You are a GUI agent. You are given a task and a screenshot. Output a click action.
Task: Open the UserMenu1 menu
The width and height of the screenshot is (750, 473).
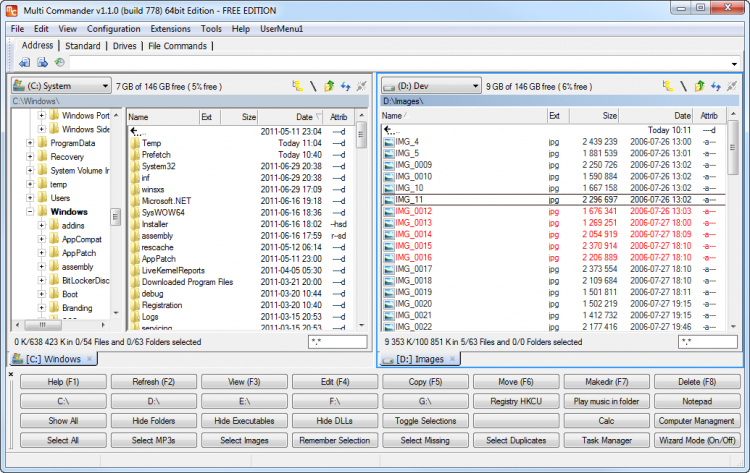[281, 29]
